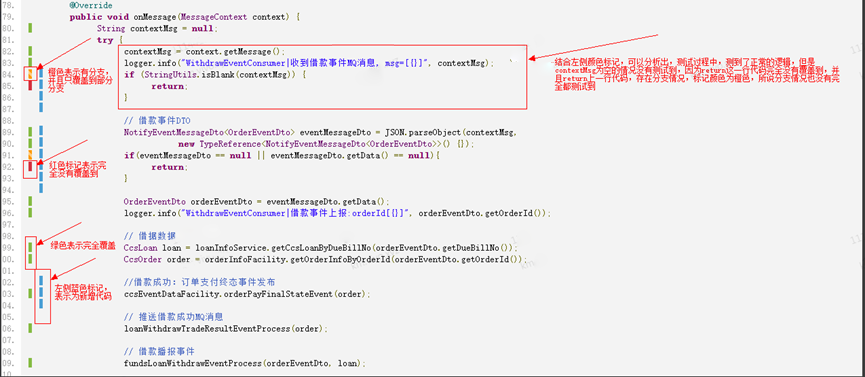Click line number 90 in the gutter

click(x=8, y=144)
